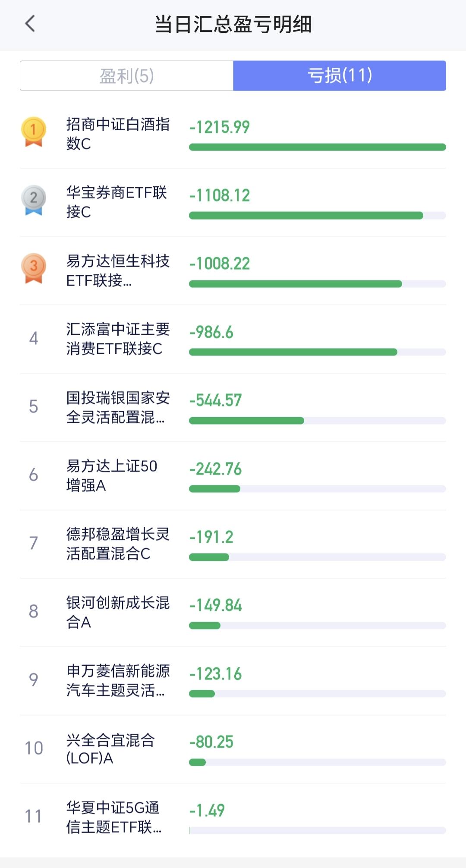The image size is (466, 868).
Task: Open 汇添富中证主要消费ETF联接C entry
Action: 233,339
